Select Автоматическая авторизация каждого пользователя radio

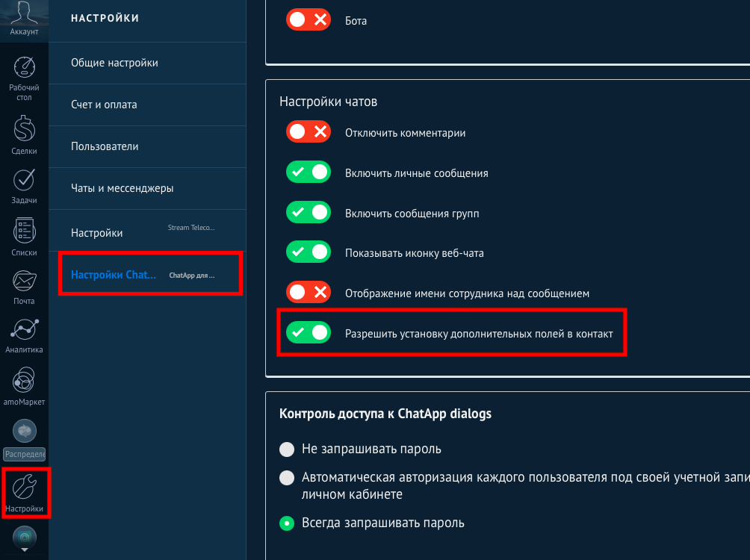click(x=287, y=478)
